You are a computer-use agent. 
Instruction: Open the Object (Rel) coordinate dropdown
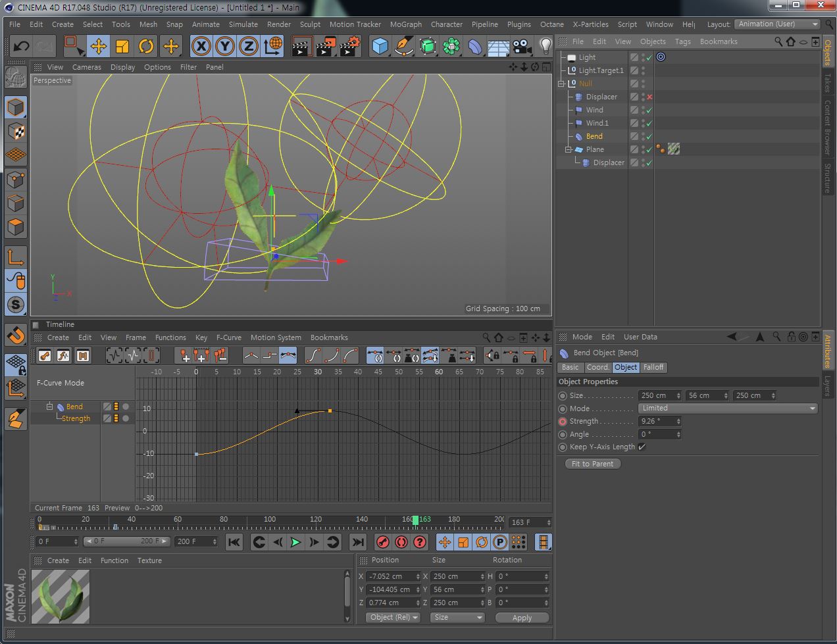(393, 618)
